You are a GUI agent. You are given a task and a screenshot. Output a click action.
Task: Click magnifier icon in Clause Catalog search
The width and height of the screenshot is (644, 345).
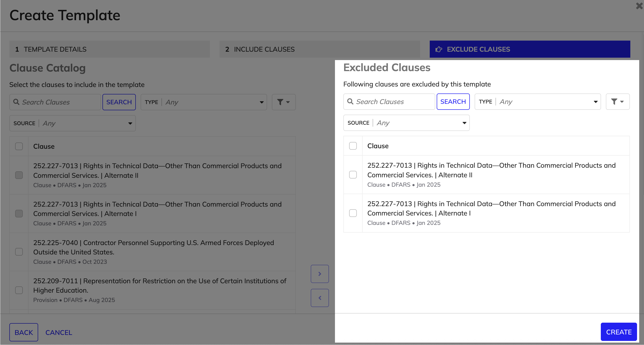coord(16,102)
